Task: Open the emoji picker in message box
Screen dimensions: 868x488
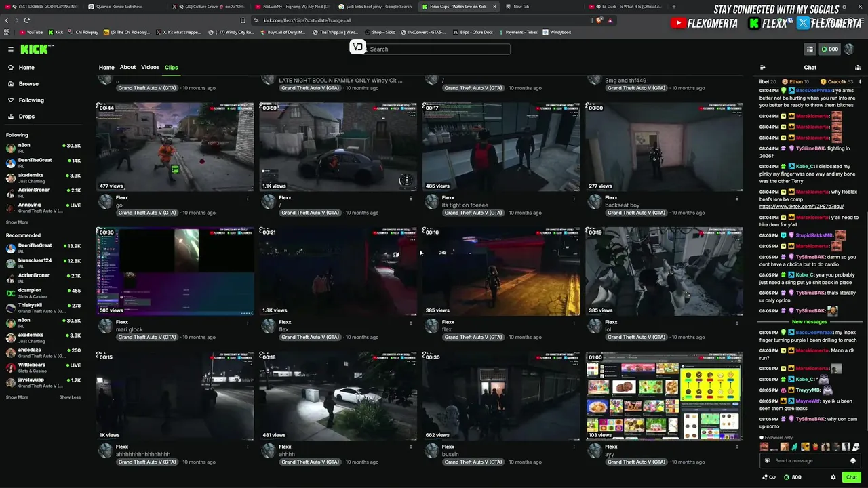Action: tap(853, 461)
